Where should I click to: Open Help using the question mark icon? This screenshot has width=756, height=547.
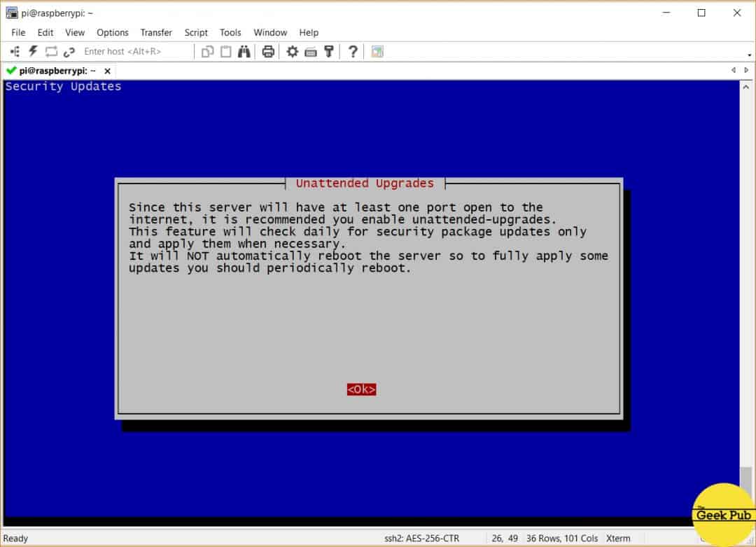tap(352, 50)
